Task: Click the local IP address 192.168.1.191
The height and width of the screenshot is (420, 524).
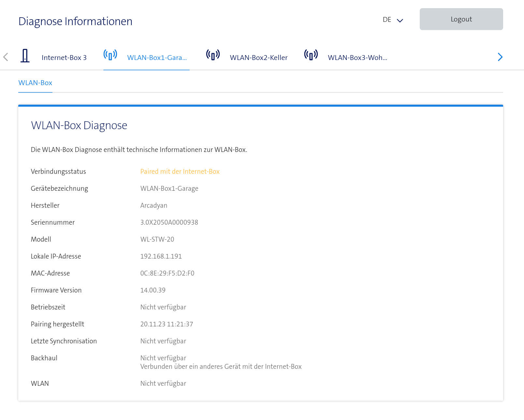Action: (x=161, y=256)
